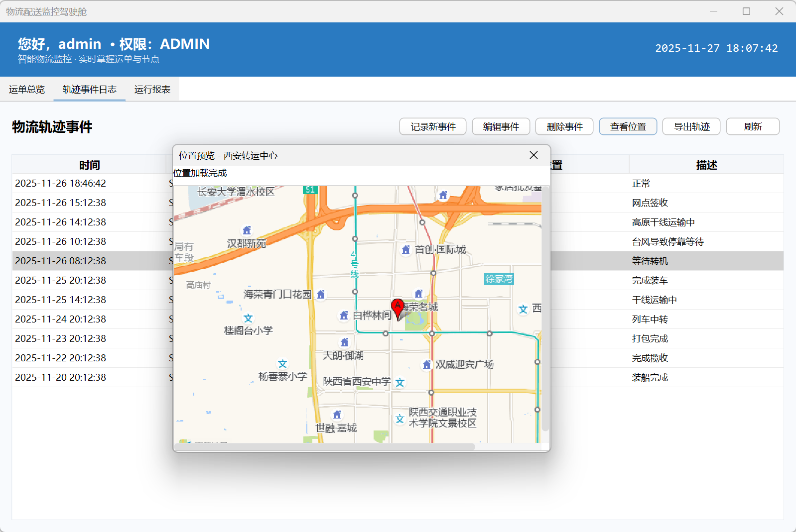This screenshot has width=796, height=532.
Task: Click home icon beside 双威迎宾广场
Action: (426, 365)
